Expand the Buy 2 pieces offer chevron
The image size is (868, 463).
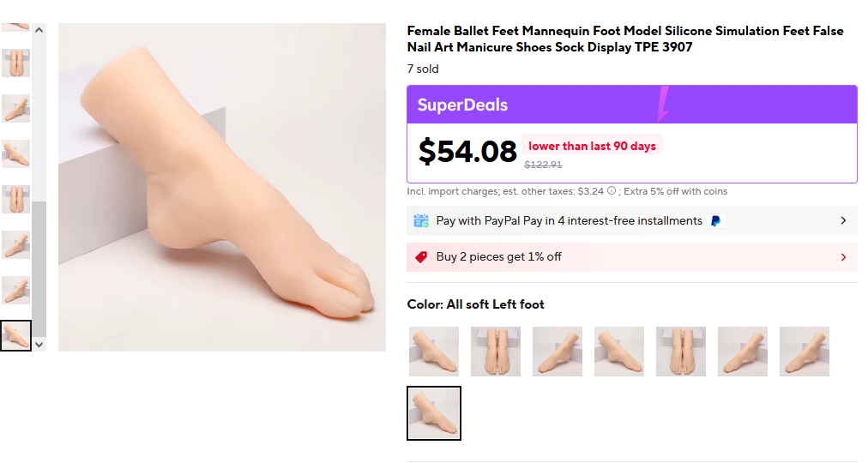click(843, 257)
